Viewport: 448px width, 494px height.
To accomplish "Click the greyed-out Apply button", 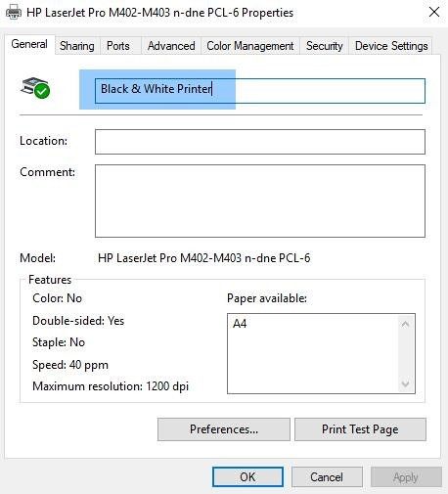I will [406, 477].
